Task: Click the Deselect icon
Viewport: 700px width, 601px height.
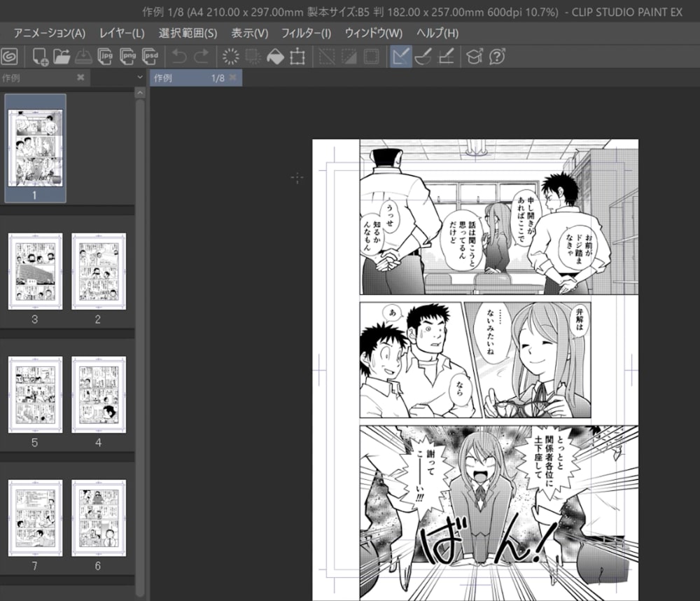Action: (x=327, y=57)
